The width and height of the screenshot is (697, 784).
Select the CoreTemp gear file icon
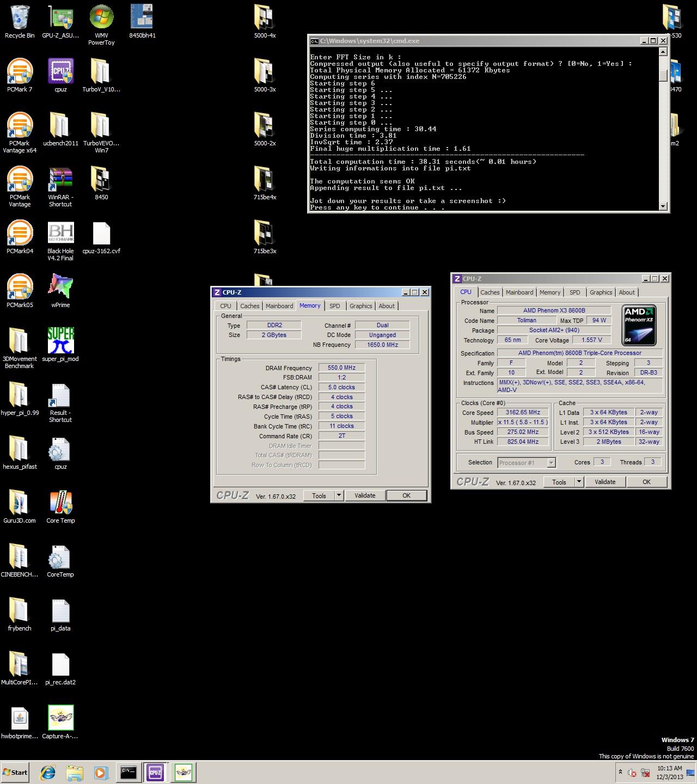coord(60,561)
